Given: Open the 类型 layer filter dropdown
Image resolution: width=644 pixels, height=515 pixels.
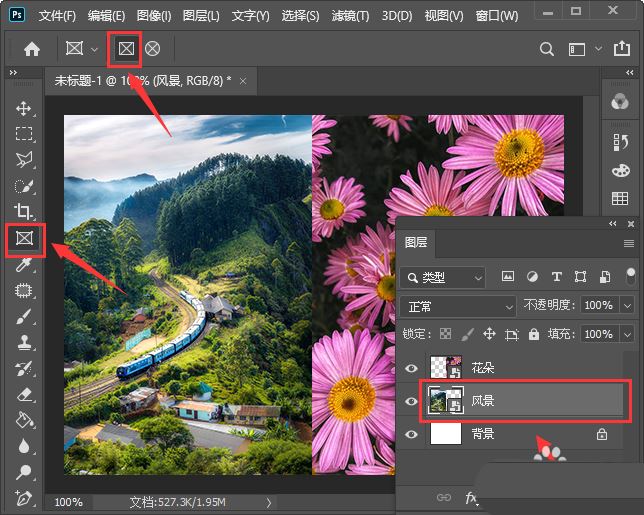Looking at the screenshot, I should click(442, 278).
